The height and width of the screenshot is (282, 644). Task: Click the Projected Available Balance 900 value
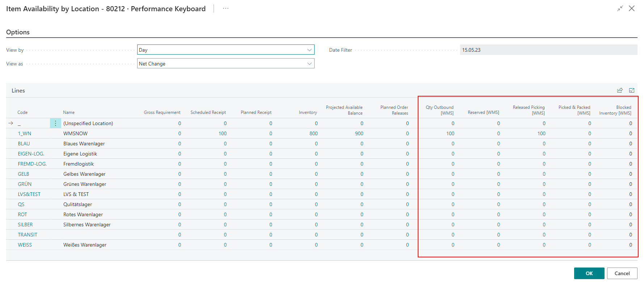(x=359, y=133)
